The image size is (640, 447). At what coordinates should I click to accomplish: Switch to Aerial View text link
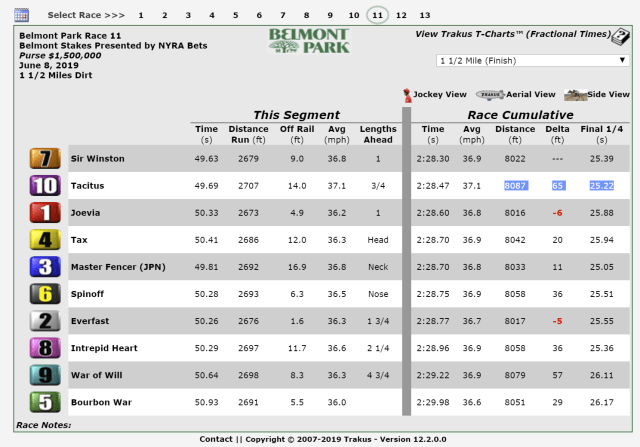(531, 94)
